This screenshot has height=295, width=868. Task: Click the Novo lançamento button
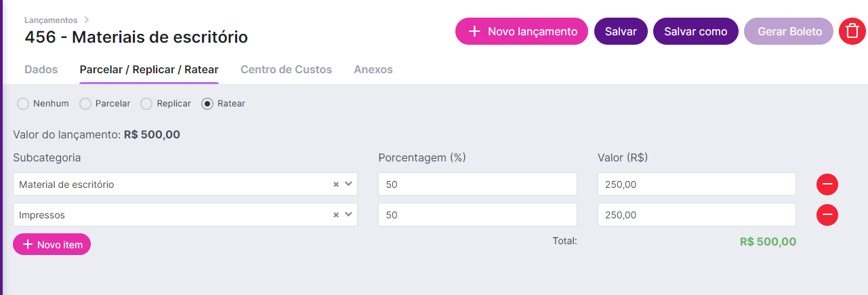(x=521, y=31)
